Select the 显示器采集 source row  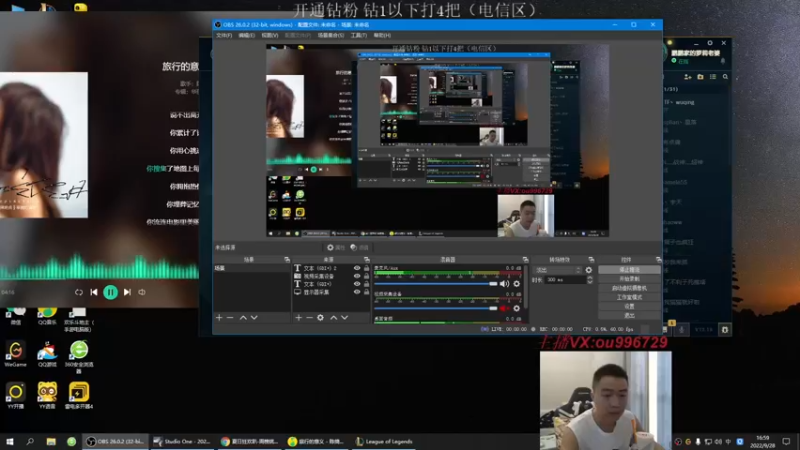(x=332, y=292)
